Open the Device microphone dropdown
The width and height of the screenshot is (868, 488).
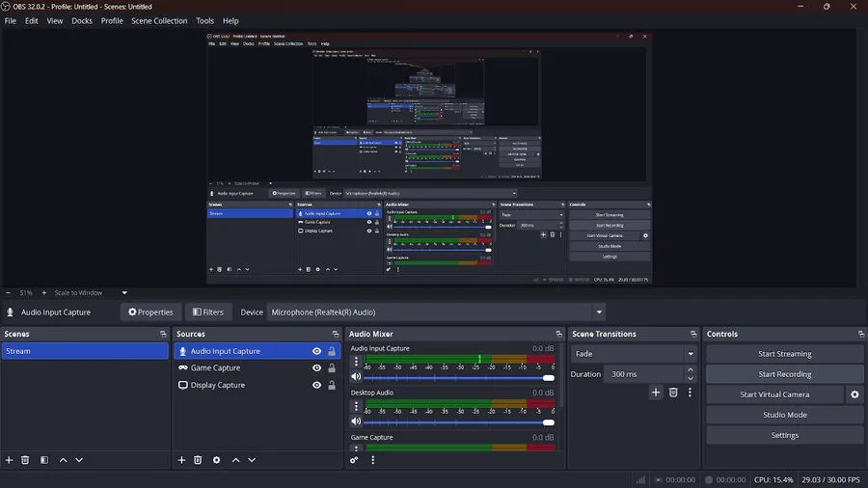point(599,312)
